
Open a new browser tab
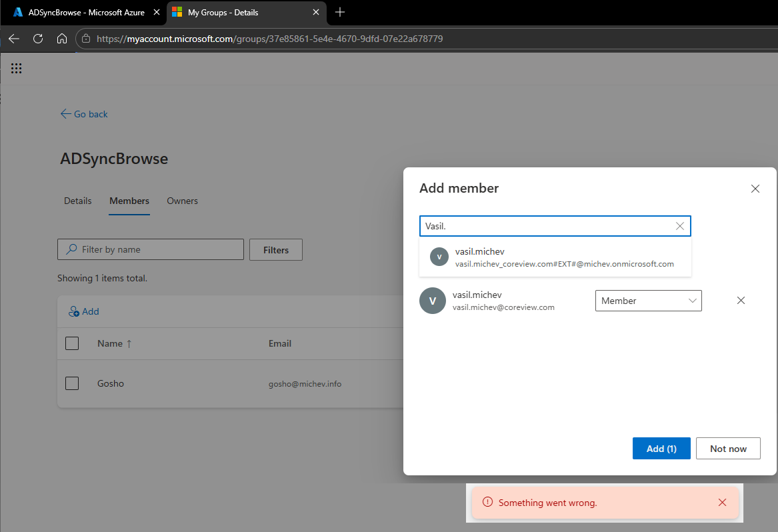(x=340, y=13)
